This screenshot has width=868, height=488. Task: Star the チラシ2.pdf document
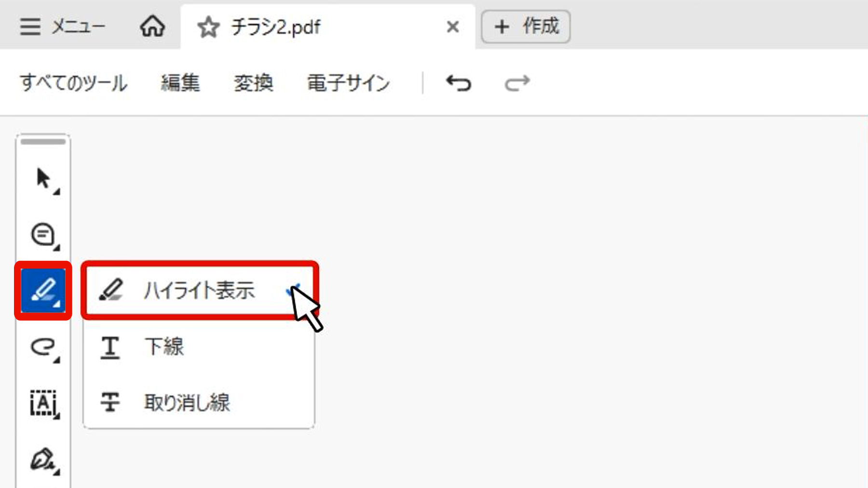coord(208,27)
